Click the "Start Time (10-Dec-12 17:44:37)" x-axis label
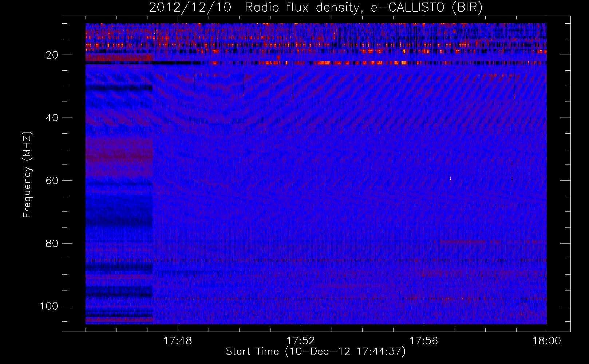 coord(316,352)
